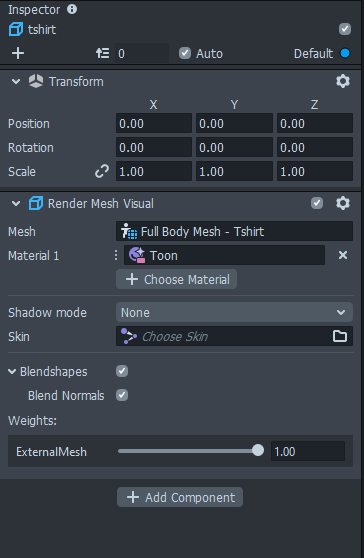Click the render order layer icon

click(x=102, y=53)
